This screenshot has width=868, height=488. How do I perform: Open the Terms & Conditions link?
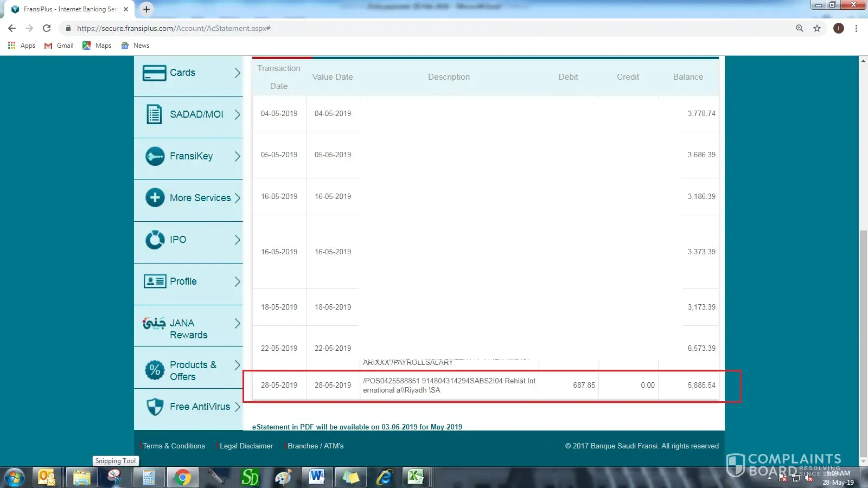(x=174, y=446)
